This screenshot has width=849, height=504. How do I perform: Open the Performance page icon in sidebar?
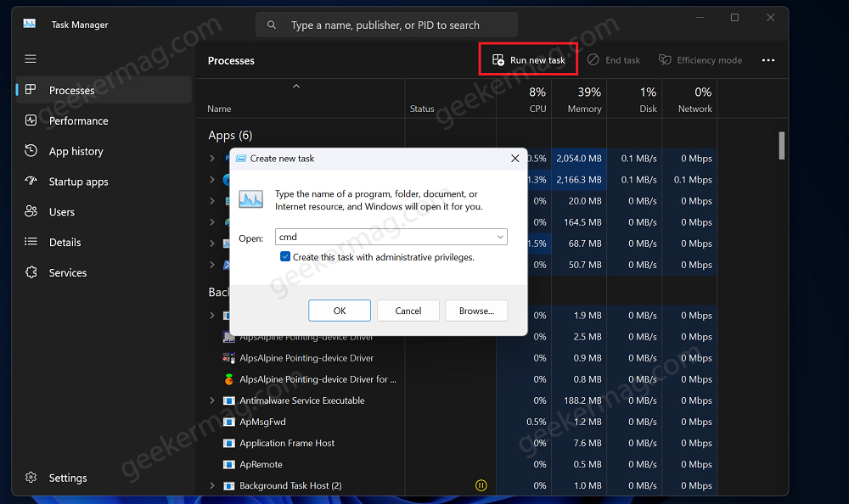(31, 120)
